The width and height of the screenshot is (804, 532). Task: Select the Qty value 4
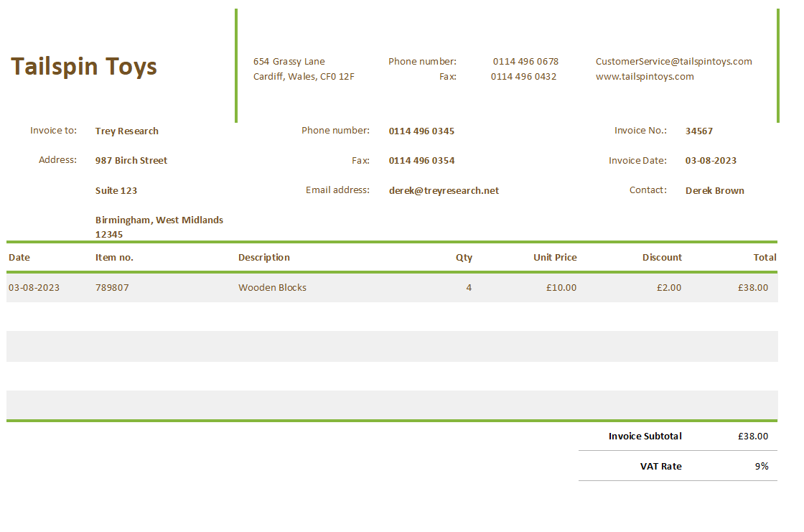coord(469,287)
